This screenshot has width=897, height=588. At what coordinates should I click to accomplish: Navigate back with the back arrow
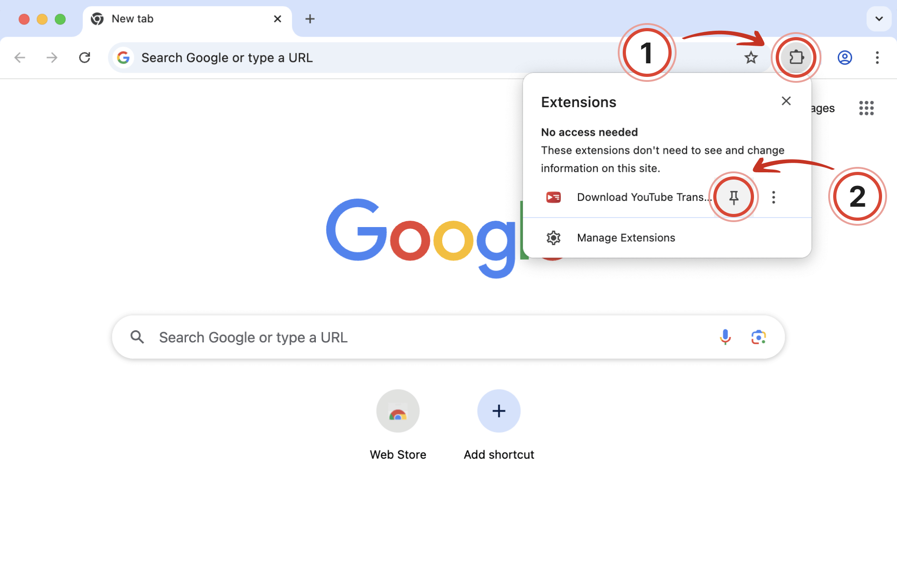19,57
